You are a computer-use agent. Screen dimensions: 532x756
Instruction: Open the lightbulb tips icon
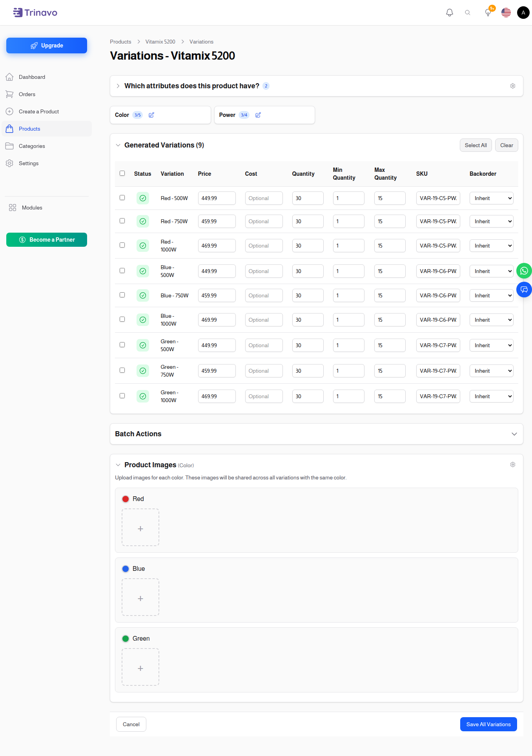[x=488, y=13]
